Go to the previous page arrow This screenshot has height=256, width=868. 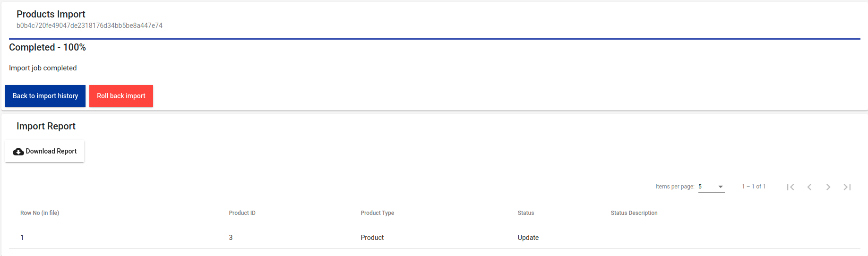coord(809,187)
